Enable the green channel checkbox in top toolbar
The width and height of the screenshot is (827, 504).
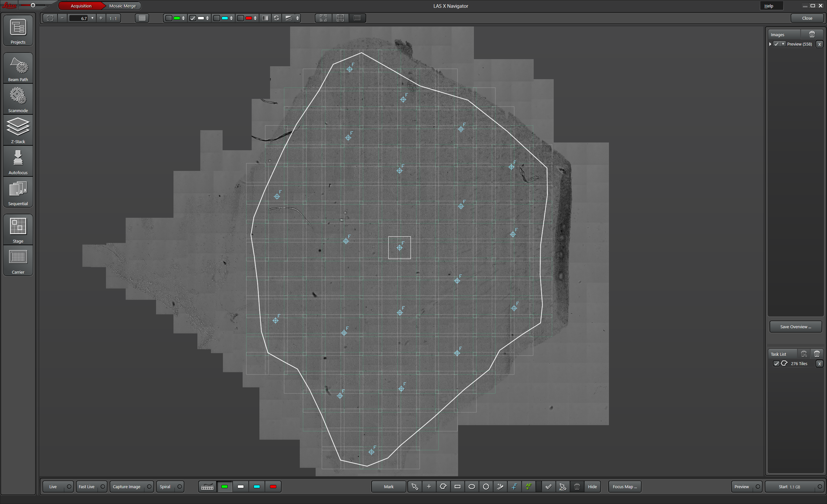(x=169, y=18)
